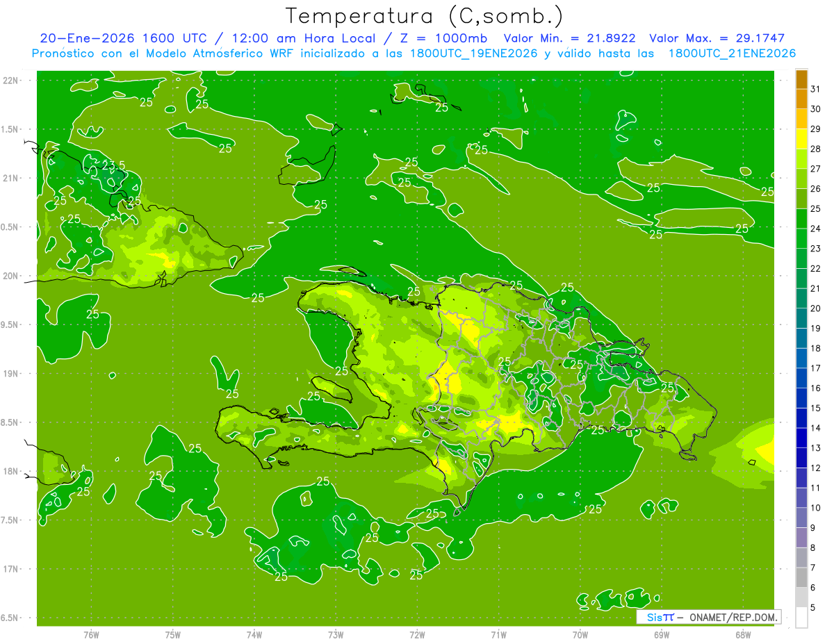
Task: Pick the blue swatch between 17 and 18
Action: [x=801, y=358]
